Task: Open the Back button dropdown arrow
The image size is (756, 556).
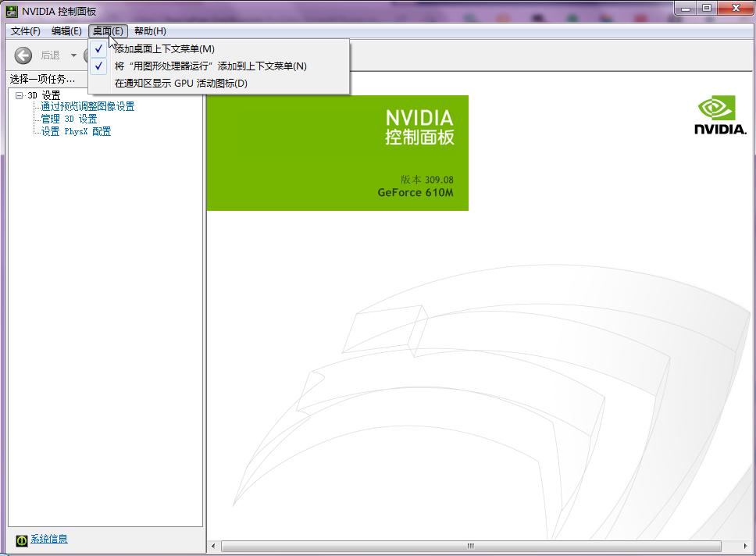Action: [x=74, y=55]
